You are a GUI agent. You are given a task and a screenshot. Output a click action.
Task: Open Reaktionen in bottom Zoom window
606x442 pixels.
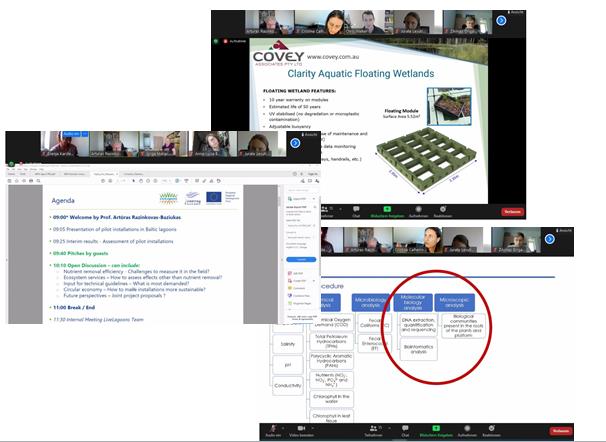[491, 430]
